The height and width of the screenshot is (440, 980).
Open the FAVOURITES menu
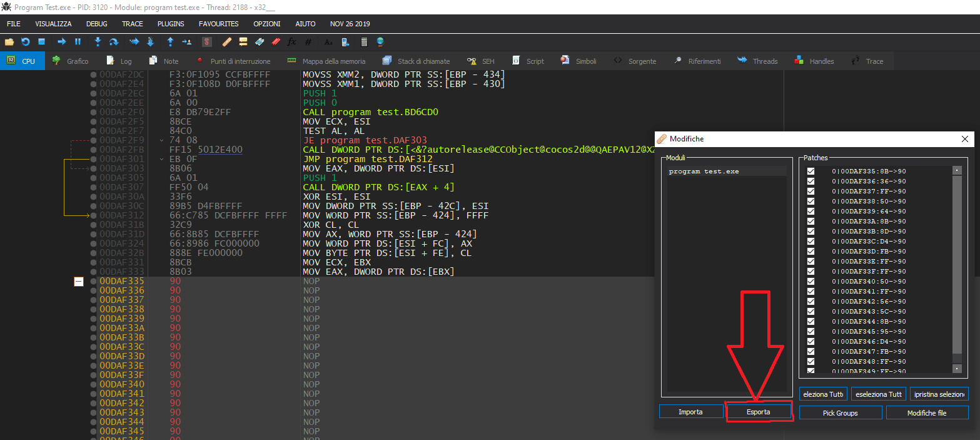(x=219, y=24)
